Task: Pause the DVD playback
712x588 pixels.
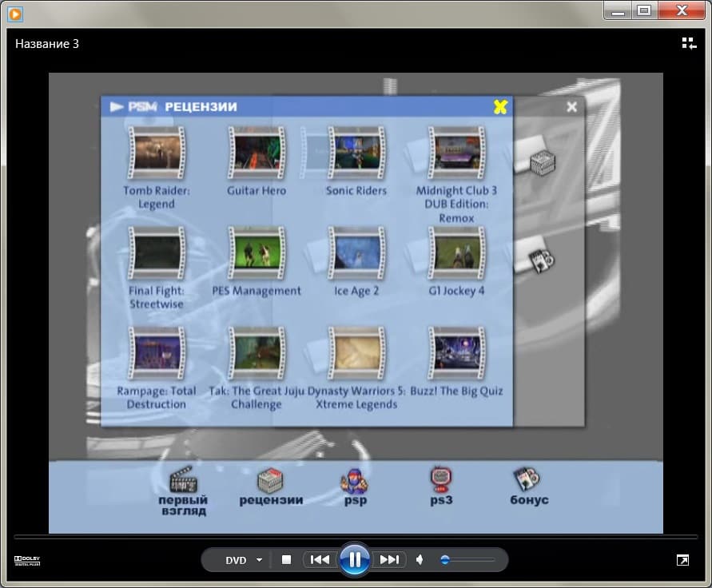Action: pyautogui.click(x=355, y=559)
